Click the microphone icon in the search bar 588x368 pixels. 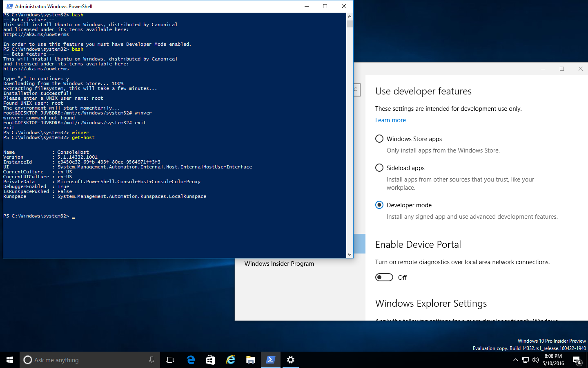pyautogui.click(x=151, y=360)
